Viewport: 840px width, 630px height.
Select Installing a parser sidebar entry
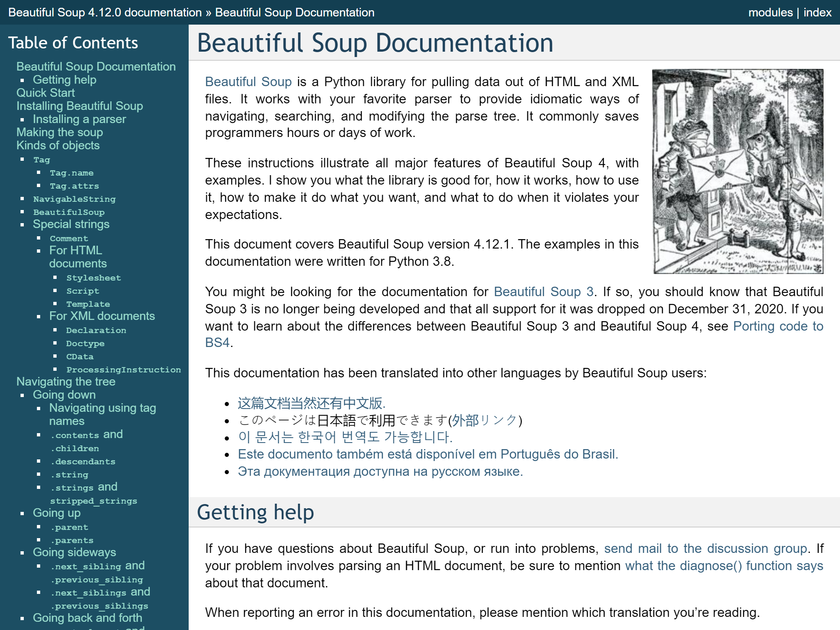[79, 119]
